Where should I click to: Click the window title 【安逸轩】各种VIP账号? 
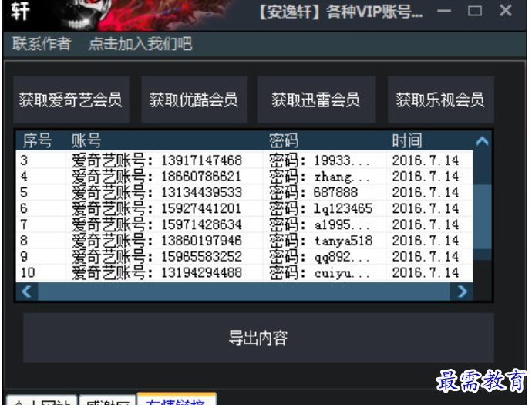(x=341, y=12)
